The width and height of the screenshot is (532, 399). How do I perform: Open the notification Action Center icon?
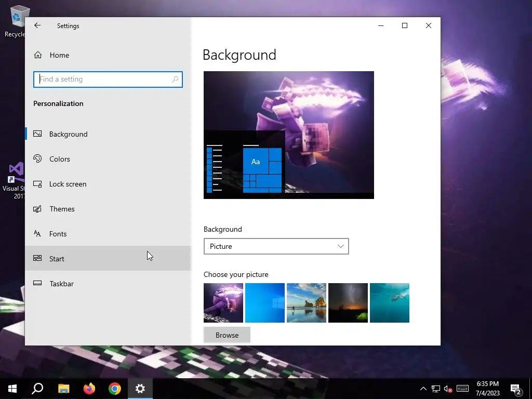coord(516,389)
